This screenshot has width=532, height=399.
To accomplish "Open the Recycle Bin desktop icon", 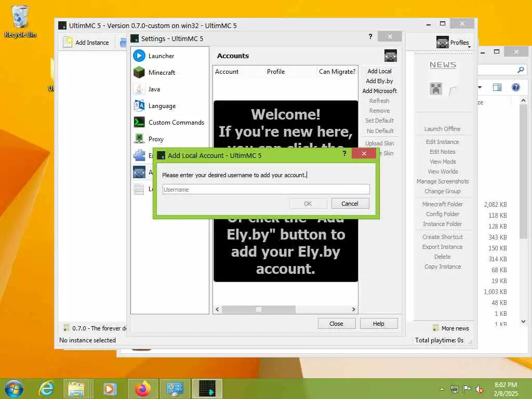I will point(20,21).
